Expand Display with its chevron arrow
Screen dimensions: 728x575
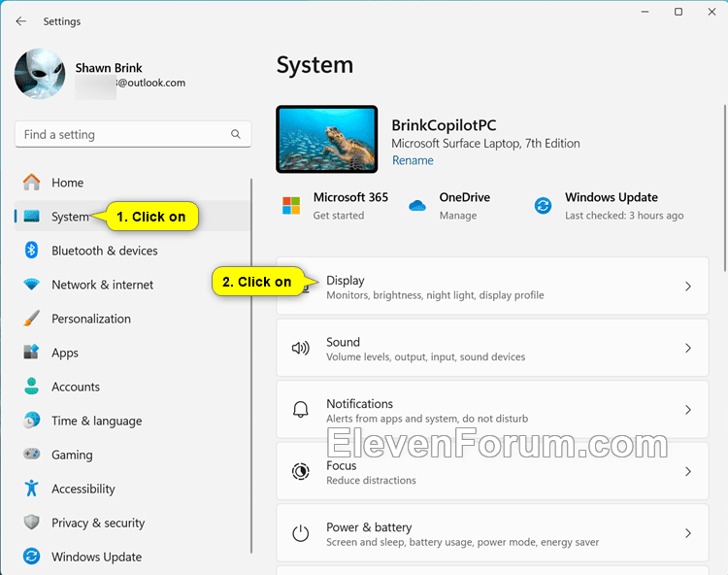688,287
